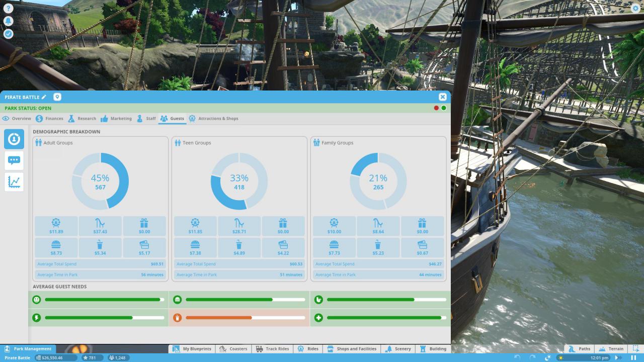Click the locate park pin icon
644x362 pixels.
57,97
